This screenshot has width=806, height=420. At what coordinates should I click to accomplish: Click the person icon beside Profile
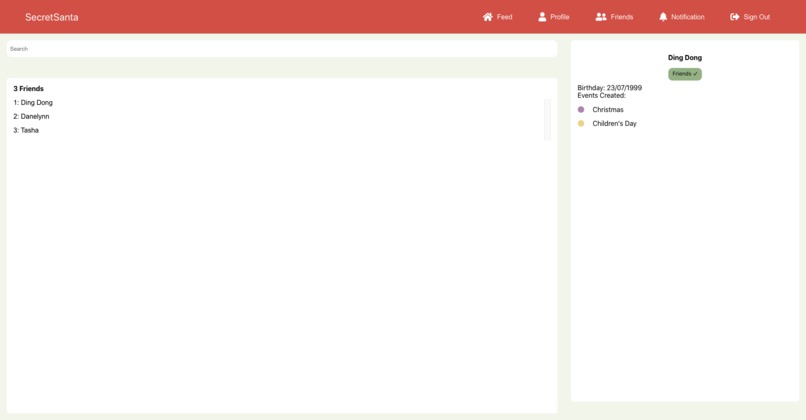pos(542,17)
